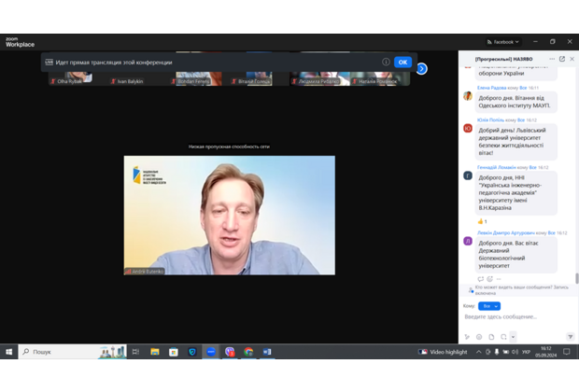Open Video highlight in the taskbar

click(442, 352)
